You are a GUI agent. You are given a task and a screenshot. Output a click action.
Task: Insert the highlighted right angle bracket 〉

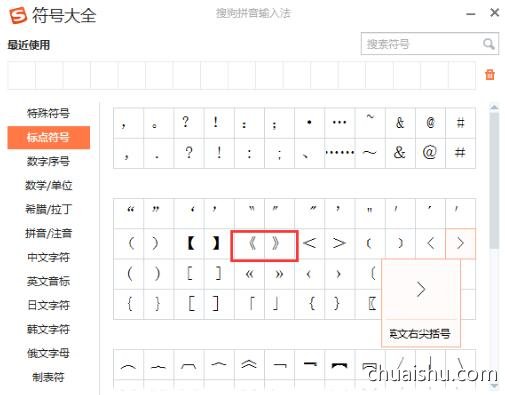460,244
